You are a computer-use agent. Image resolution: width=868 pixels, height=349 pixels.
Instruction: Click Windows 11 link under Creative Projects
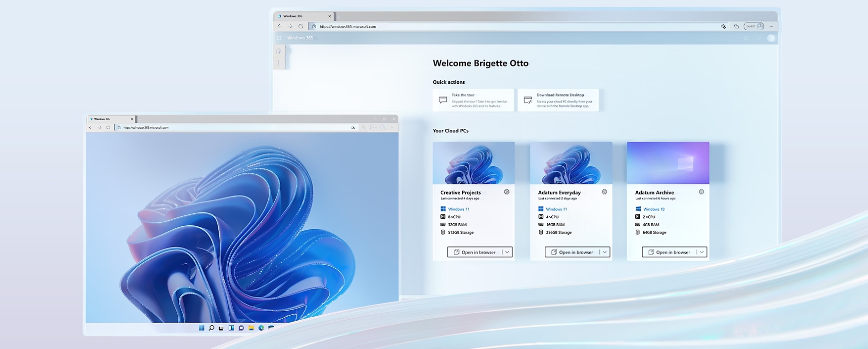coord(458,209)
